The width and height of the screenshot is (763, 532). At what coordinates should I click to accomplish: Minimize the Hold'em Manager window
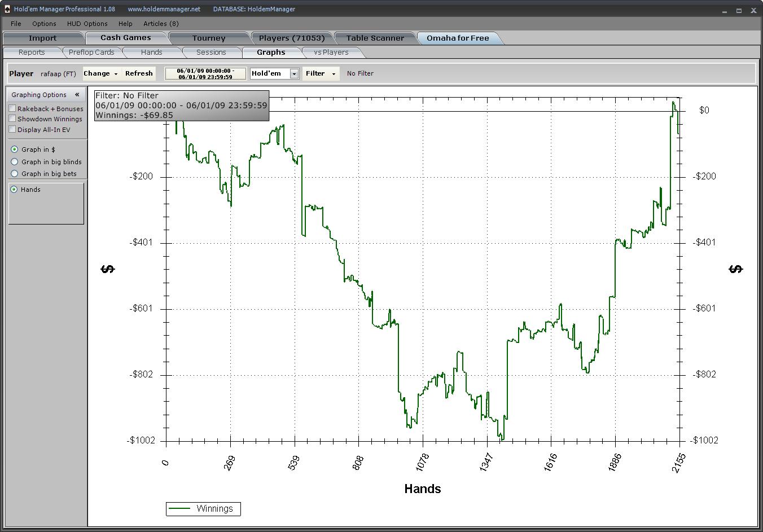click(725, 10)
